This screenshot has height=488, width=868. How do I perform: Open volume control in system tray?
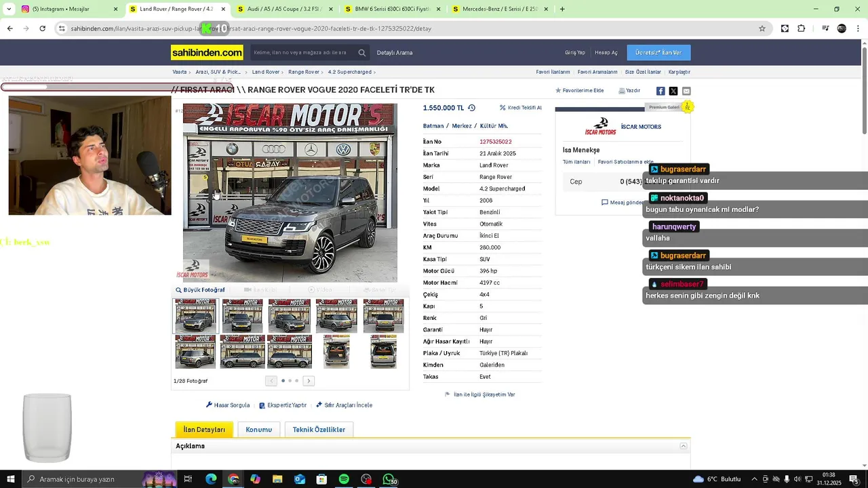(797, 479)
